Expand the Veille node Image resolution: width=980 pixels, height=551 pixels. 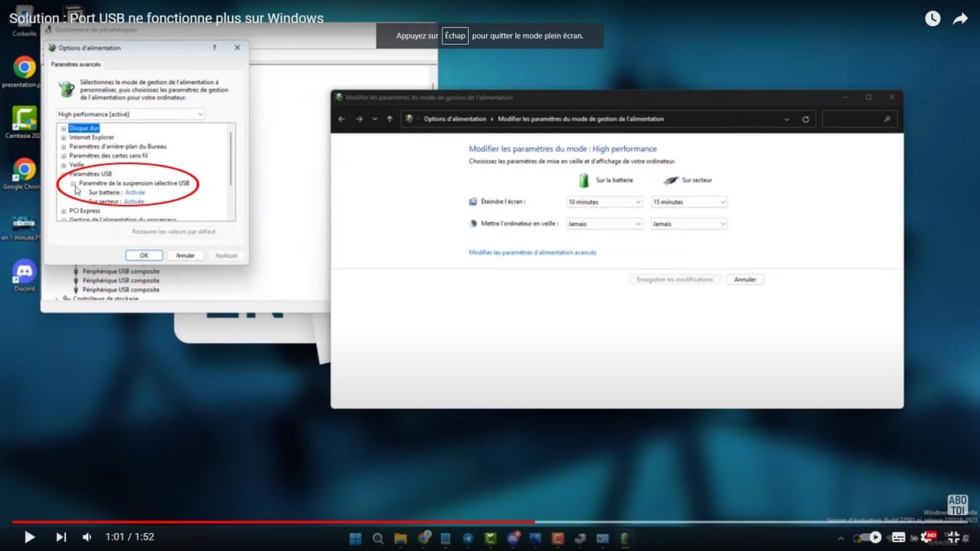click(64, 164)
